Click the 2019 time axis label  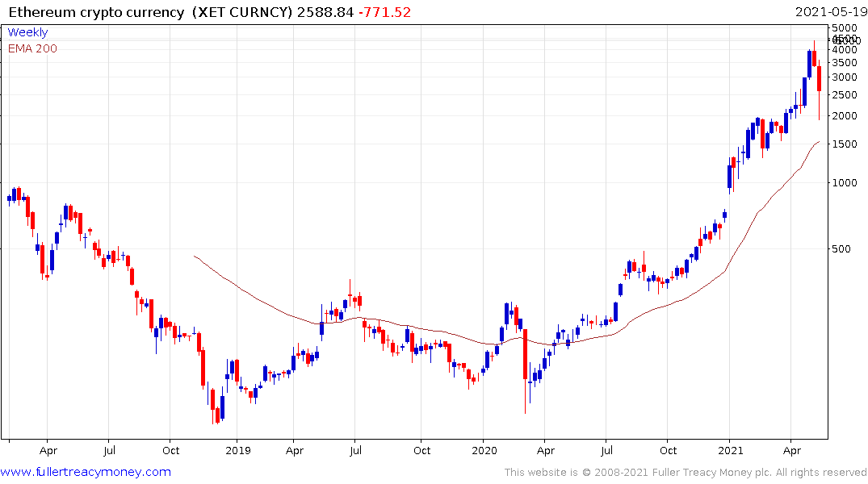[238, 451]
